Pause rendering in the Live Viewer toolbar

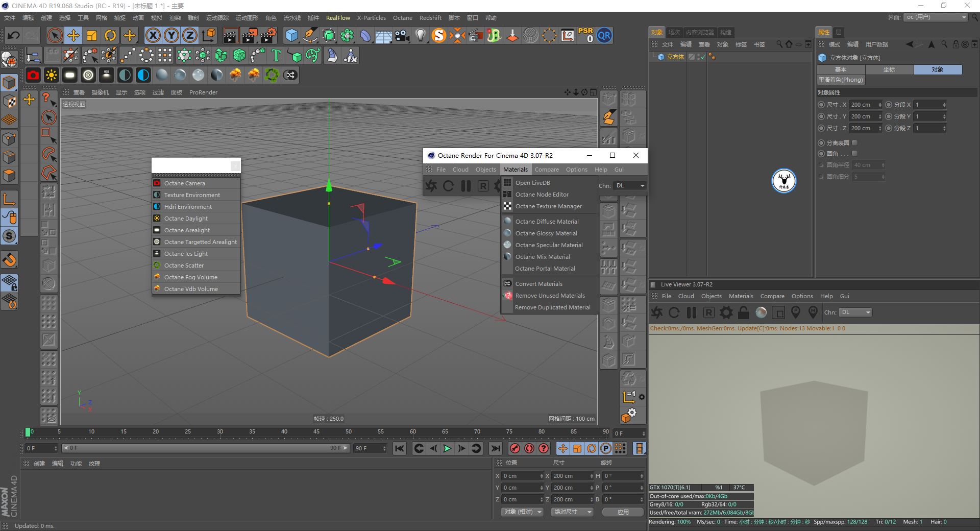click(692, 312)
